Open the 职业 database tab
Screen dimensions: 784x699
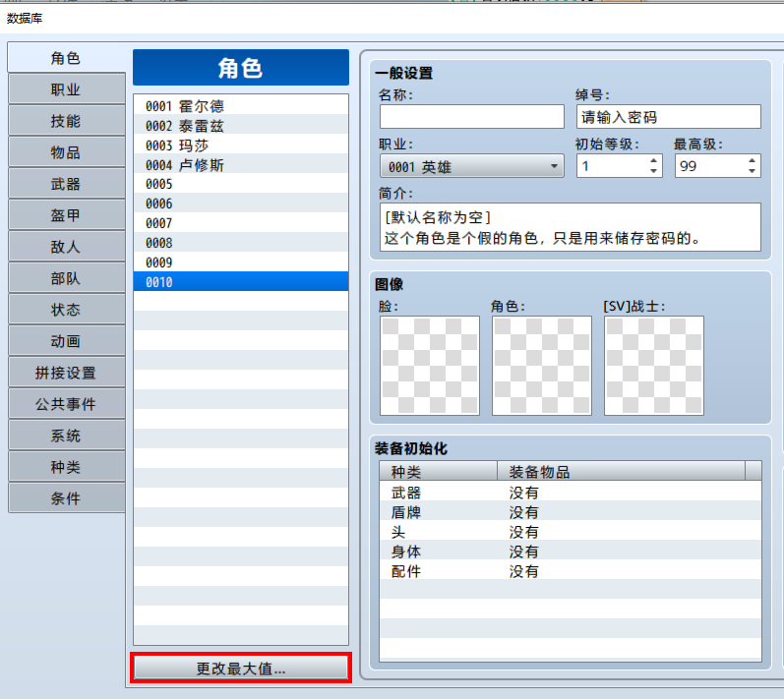click(66, 89)
